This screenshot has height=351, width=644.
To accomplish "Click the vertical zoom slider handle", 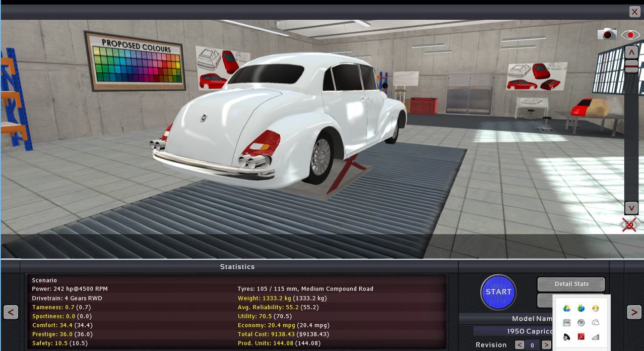I will [x=631, y=66].
